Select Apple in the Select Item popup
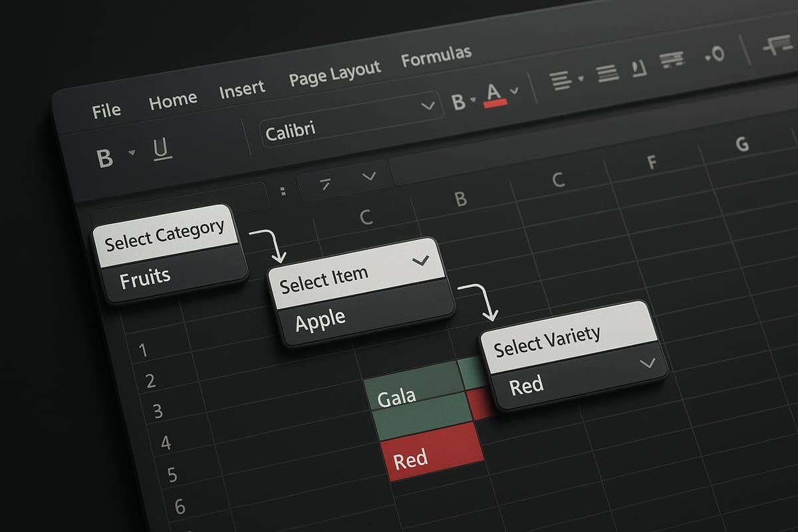The height and width of the screenshot is (532, 798). tap(321, 318)
